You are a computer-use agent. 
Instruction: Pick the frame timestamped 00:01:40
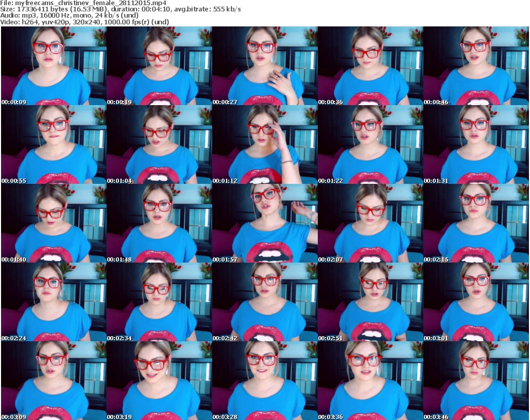click(54, 224)
